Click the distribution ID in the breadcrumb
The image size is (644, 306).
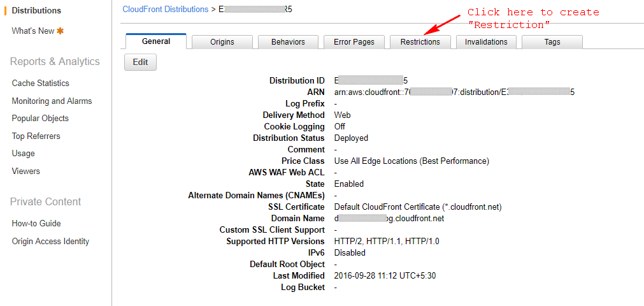pos(255,9)
